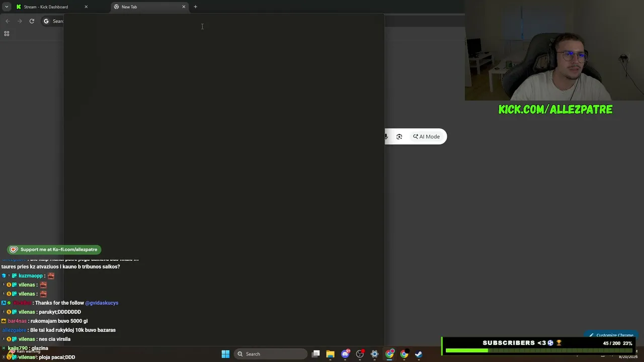Screen dimensions: 644x362
Task: Close the Stream - Kick Dashboard tab
Action: 86,7
